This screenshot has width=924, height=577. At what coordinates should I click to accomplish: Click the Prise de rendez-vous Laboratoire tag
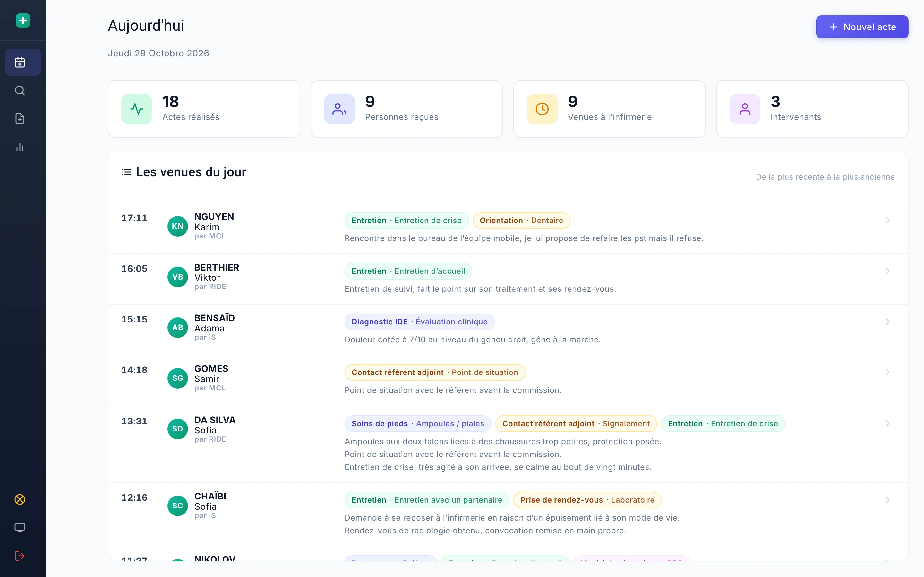pyautogui.click(x=587, y=500)
